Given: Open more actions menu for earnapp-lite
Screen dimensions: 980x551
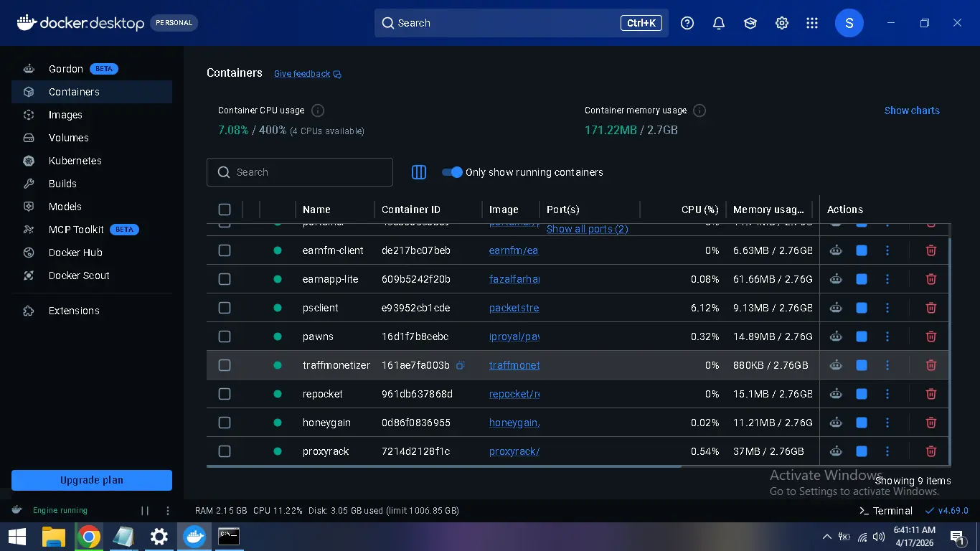Looking at the screenshot, I should (887, 279).
